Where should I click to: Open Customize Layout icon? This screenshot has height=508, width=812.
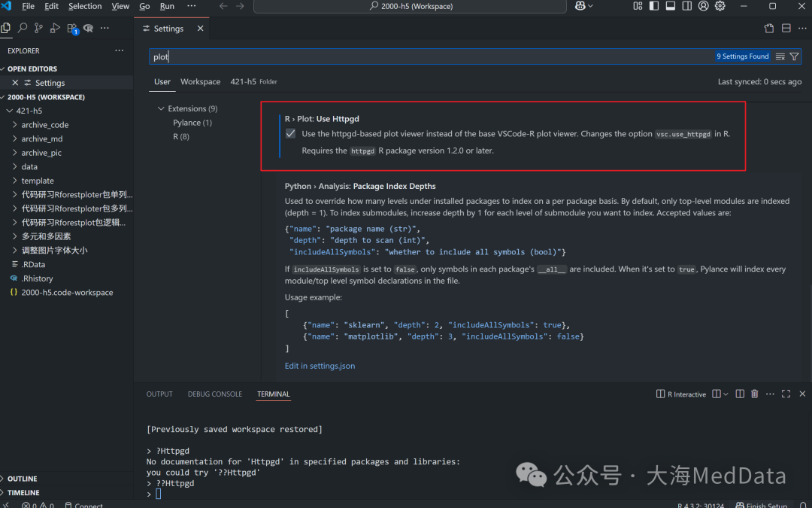pos(638,6)
